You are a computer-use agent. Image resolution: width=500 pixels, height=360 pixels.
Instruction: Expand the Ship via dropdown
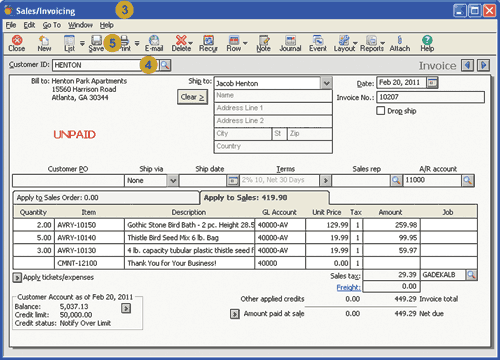pyautogui.click(x=172, y=181)
